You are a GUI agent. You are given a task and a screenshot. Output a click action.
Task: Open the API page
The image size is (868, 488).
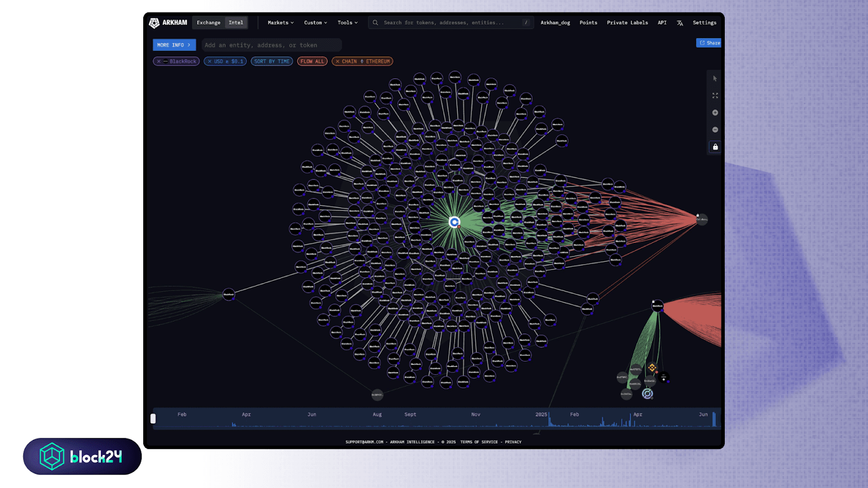tap(662, 23)
